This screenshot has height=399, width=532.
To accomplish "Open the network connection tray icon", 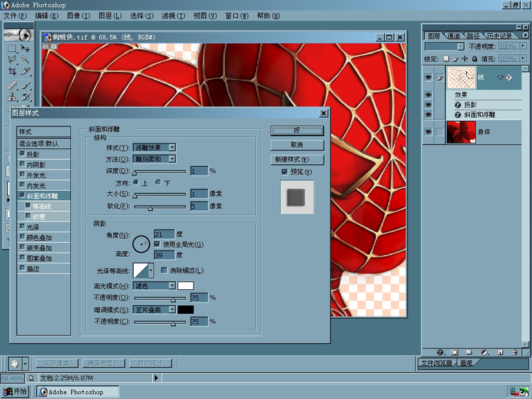I will point(513,392).
